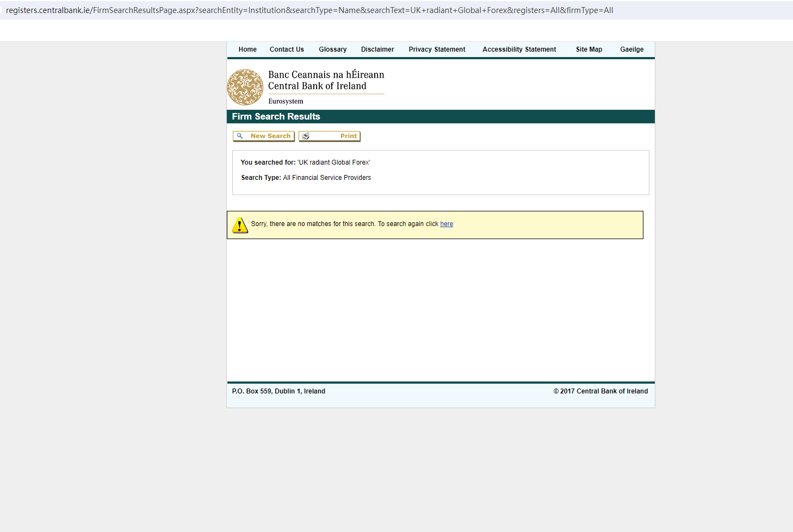Select the 'Firm Search Results' heading
The height and width of the screenshot is (532, 793).
[276, 117]
